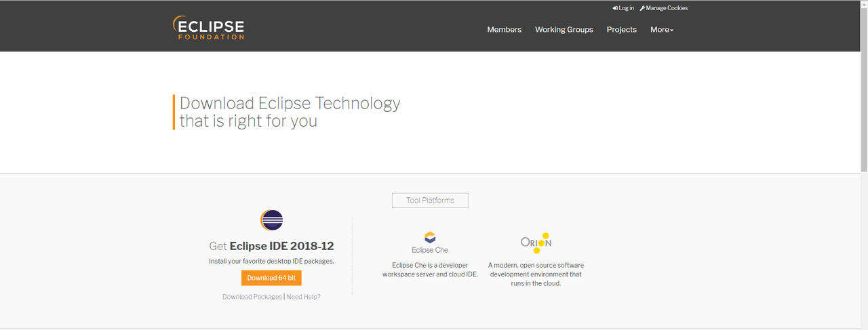Click the Download Eclipse Technology heading
Image resolution: width=868 pixels, height=330 pixels.
pos(290,112)
